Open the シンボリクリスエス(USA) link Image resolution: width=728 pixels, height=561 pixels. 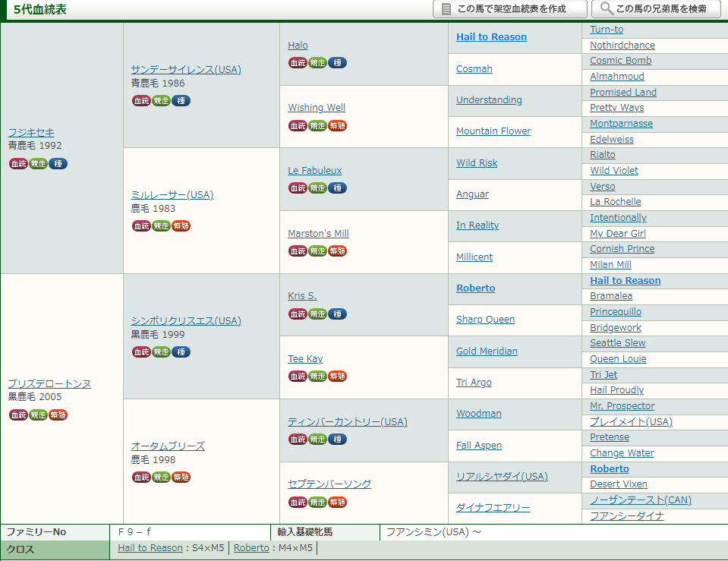[x=186, y=321]
